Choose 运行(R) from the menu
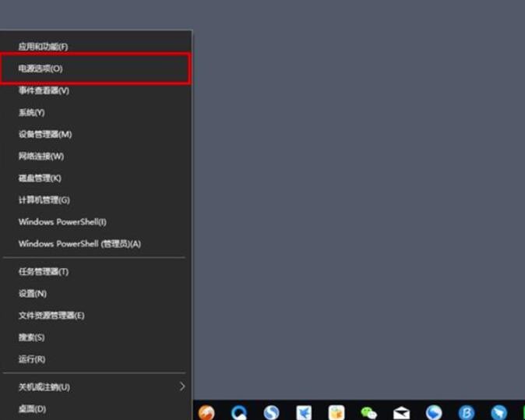 (32, 359)
